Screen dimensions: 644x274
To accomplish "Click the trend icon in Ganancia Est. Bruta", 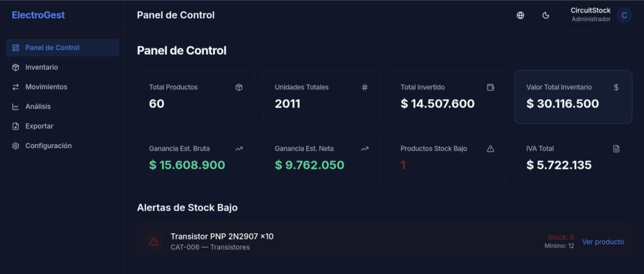I will 239,149.
